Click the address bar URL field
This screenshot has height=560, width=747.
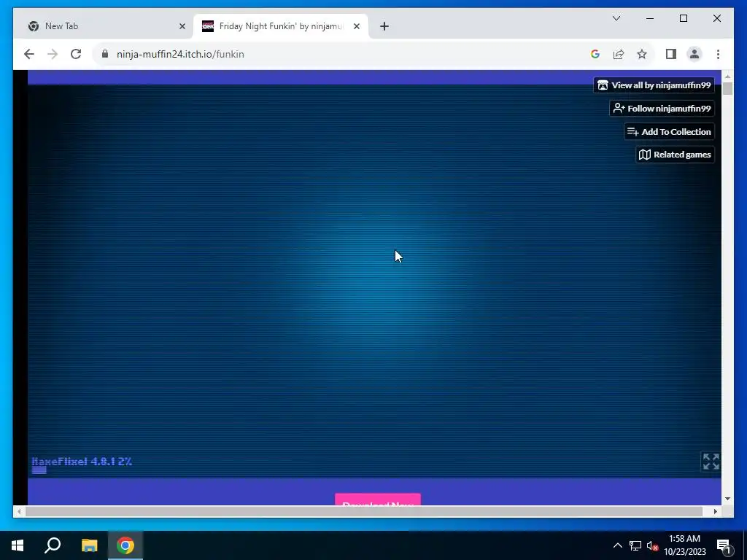(x=343, y=54)
